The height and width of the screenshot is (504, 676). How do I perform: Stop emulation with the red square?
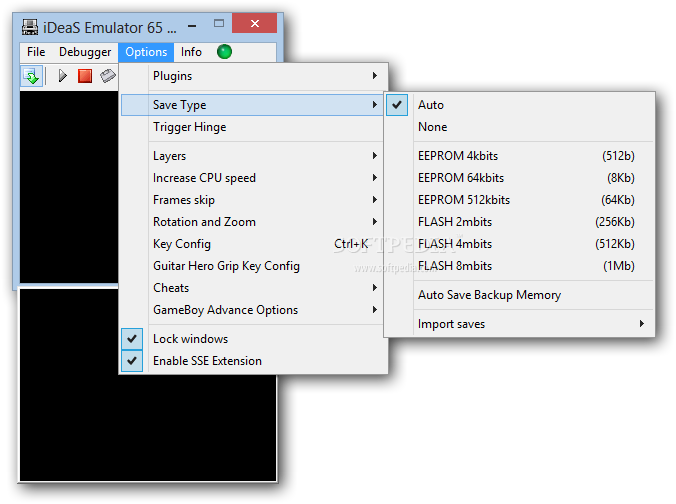(85, 76)
